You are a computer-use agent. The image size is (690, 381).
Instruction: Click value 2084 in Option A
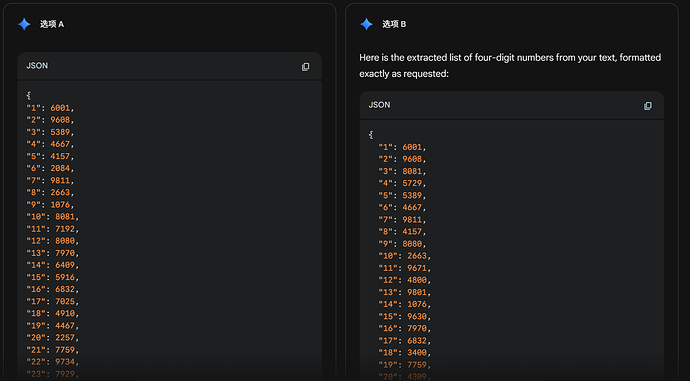coord(60,169)
